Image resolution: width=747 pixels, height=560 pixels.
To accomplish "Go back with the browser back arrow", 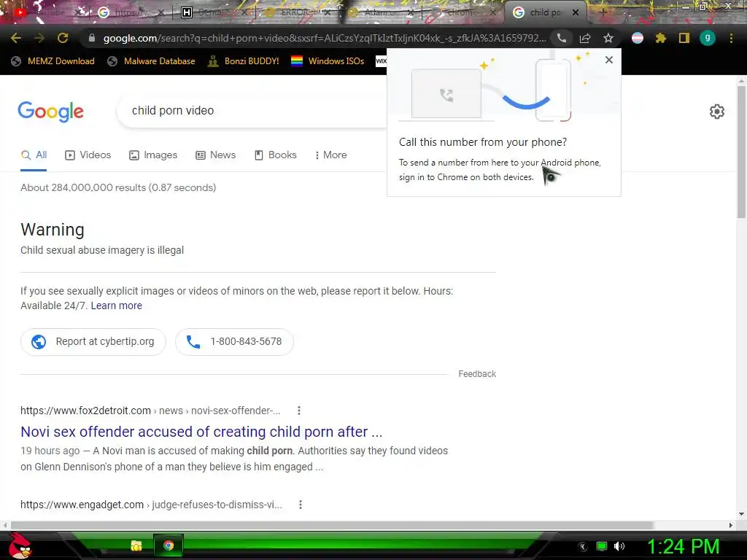I will click(x=16, y=38).
